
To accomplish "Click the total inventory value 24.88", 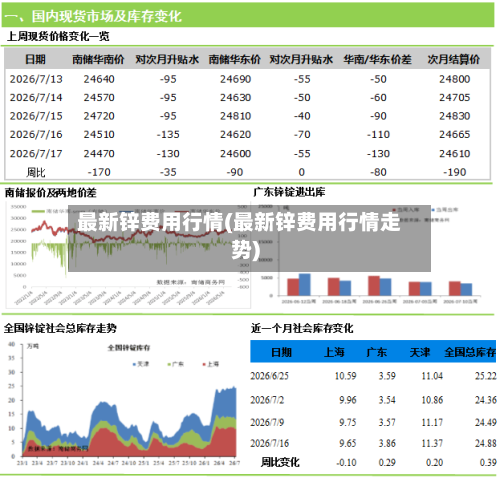I will click(486, 443).
